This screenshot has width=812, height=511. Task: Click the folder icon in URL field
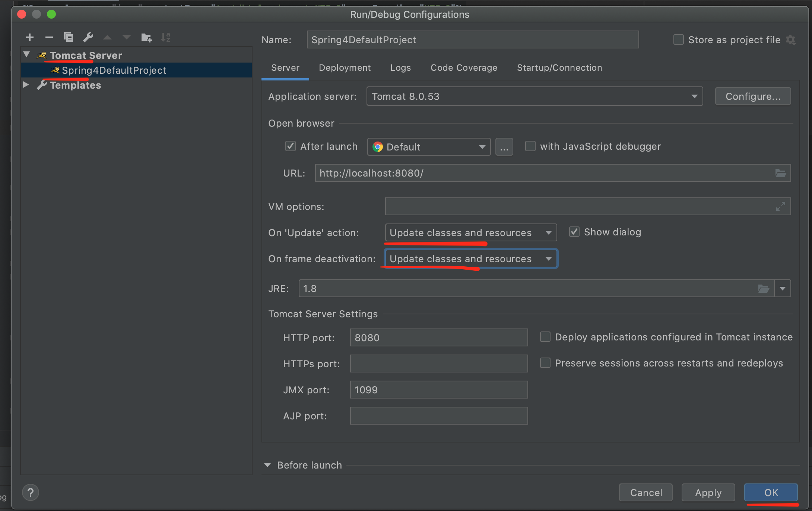pos(780,173)
